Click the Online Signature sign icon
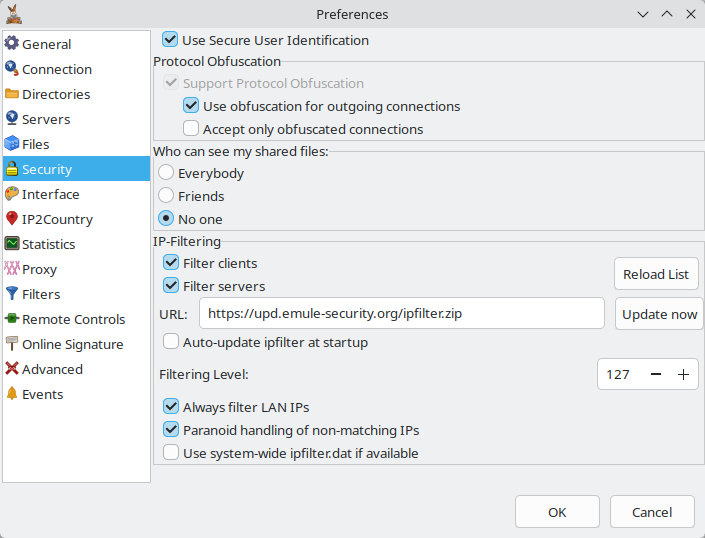 coord(12,344)
